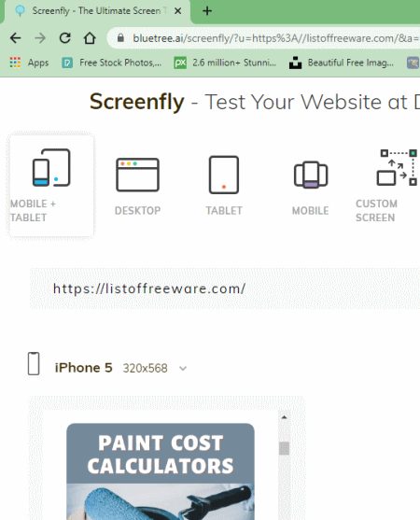Reload the page with the refresh icon
Viewport: 420px width, 520px height.
(65, 38)
